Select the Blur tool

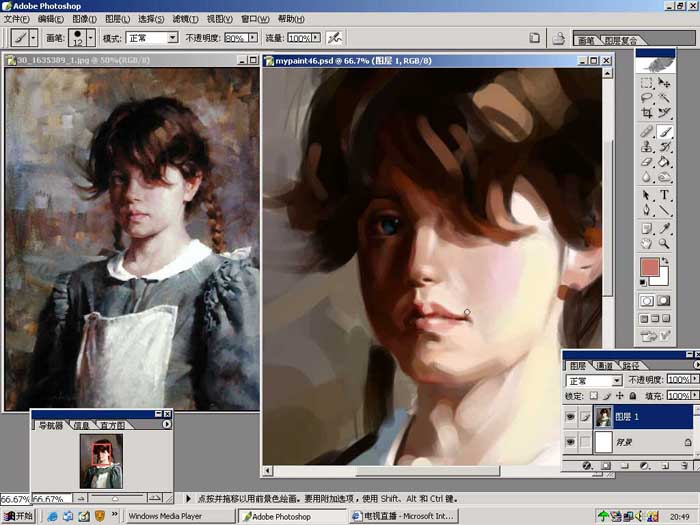tap(646, 177)
